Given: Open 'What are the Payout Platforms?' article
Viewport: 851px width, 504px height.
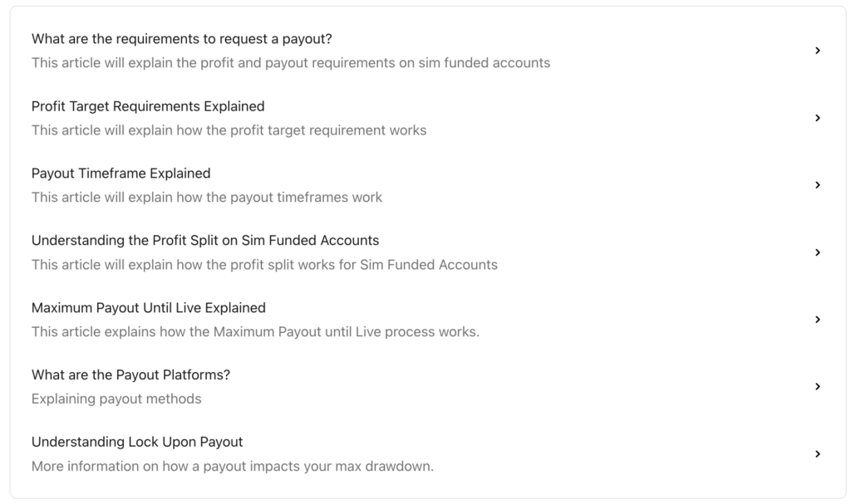Looking at the screenshot, I should 130,374.
